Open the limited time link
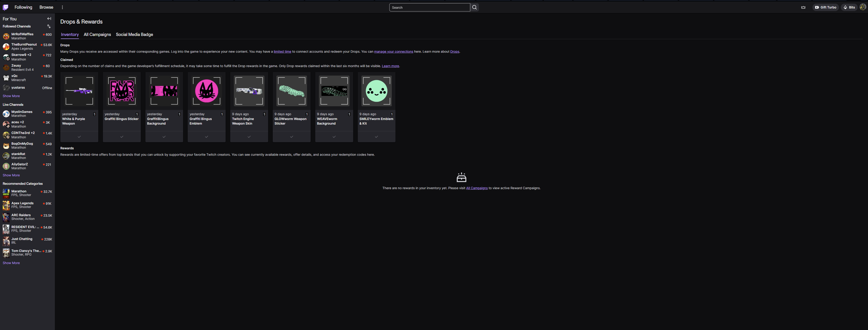 (x=282, y=52)
